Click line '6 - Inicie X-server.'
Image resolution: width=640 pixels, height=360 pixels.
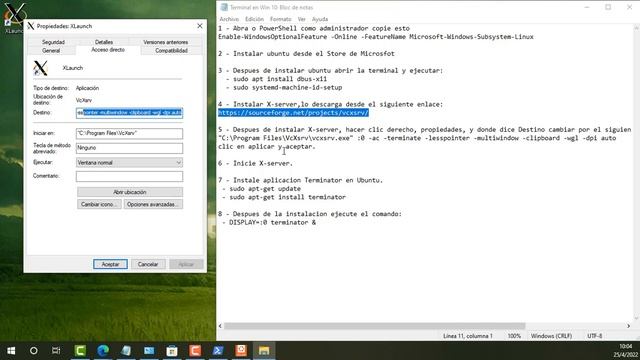pos(256,163)
